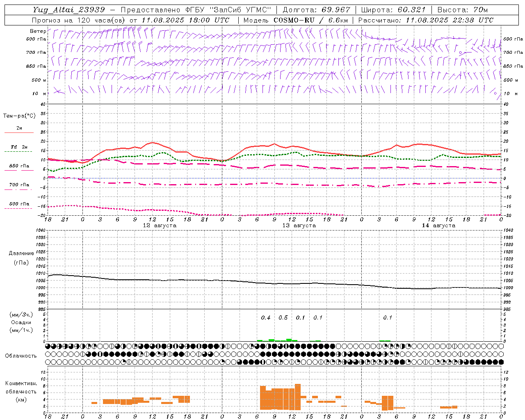The image size is (525, 420).
Task: Select the Осадки precipitation label
Action: click(21, 322)
